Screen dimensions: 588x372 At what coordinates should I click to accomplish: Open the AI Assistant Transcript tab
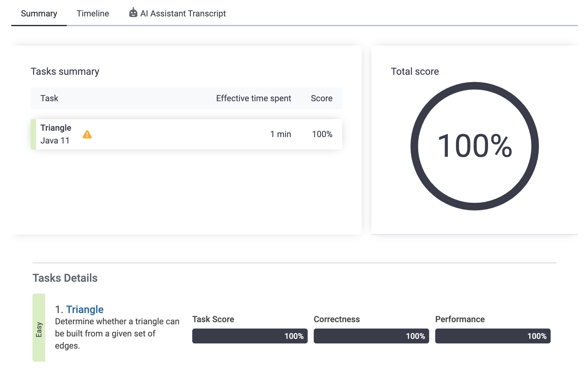(183, 13)
